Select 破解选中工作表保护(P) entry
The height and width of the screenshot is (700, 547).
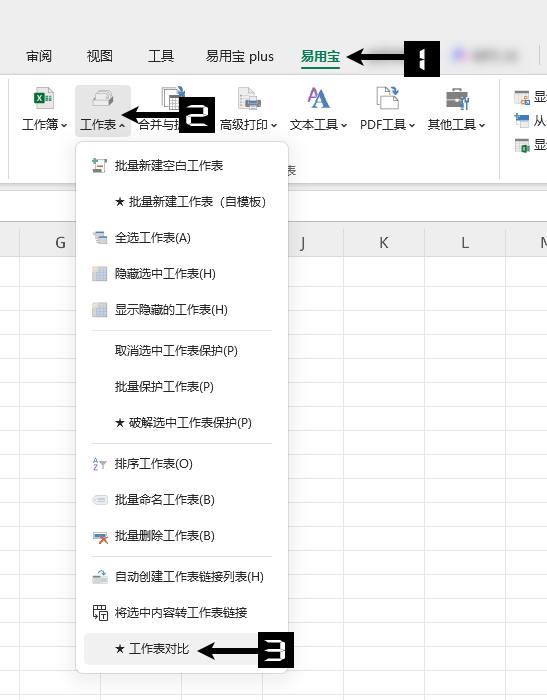click(182, 422)
